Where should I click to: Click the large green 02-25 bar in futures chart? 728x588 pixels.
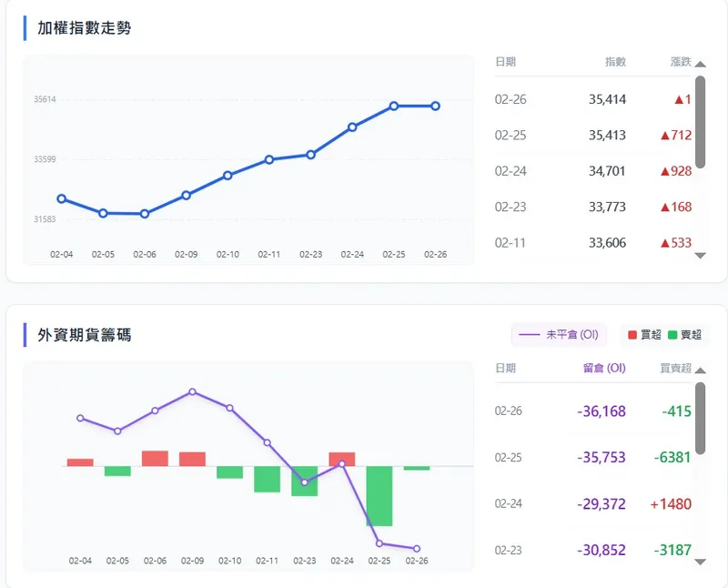click(x=379, y=496)
